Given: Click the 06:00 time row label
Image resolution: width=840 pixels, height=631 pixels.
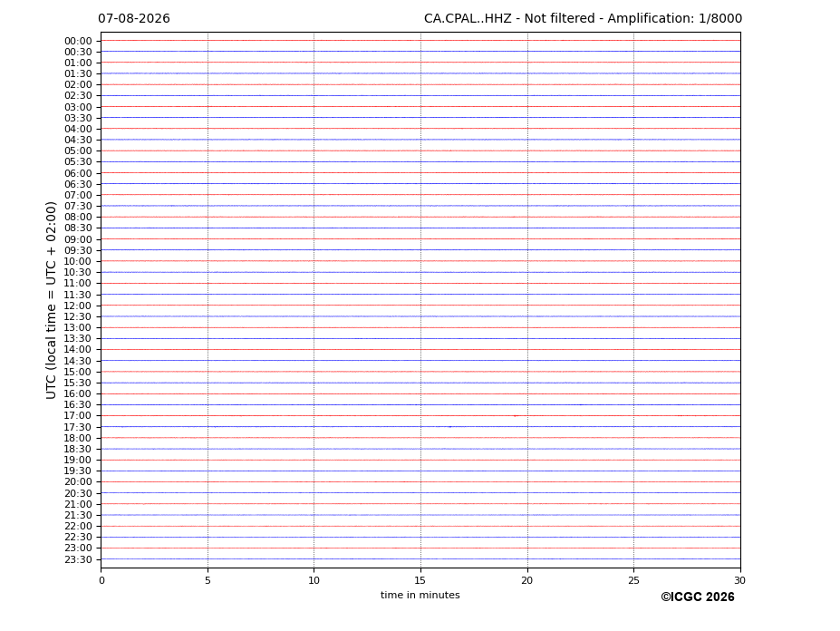Looking at the screenshot, I should pyautogui.click(x=78, y=173).
